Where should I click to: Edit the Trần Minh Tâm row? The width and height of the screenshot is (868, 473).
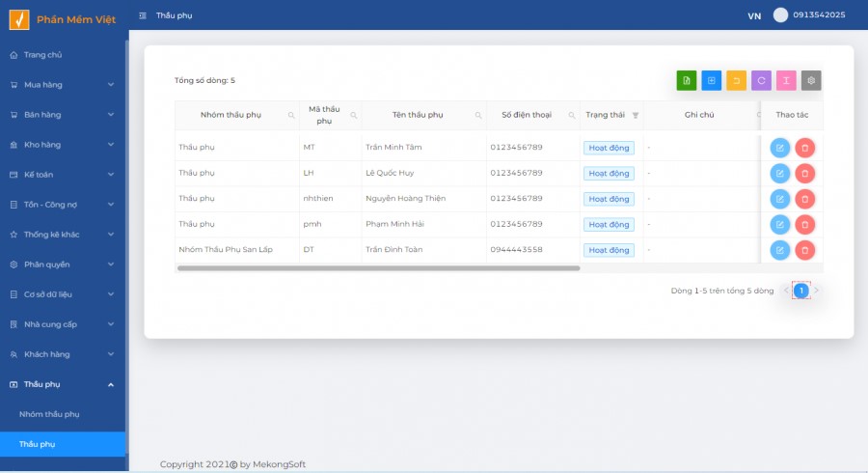(780, 148)
